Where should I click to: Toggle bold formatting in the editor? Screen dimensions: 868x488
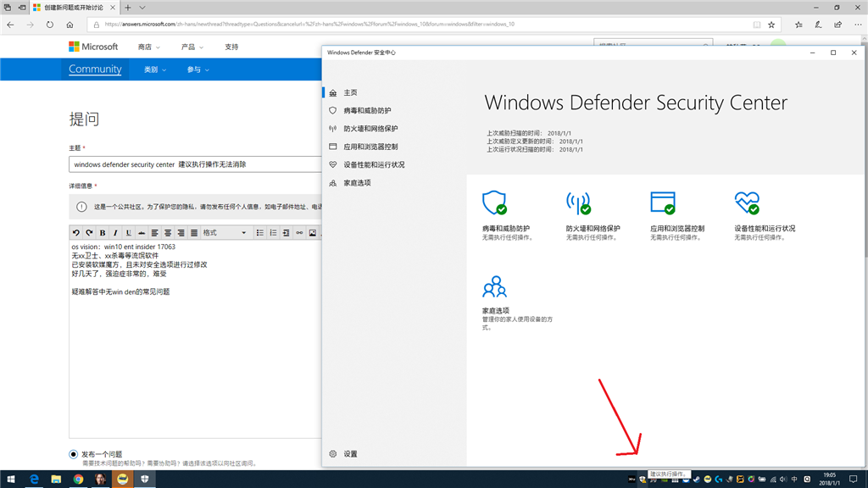[x=103, y=233]
